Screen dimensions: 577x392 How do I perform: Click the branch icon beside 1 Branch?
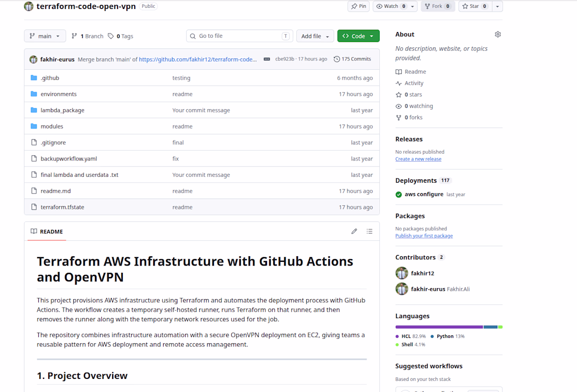(74, 36)
